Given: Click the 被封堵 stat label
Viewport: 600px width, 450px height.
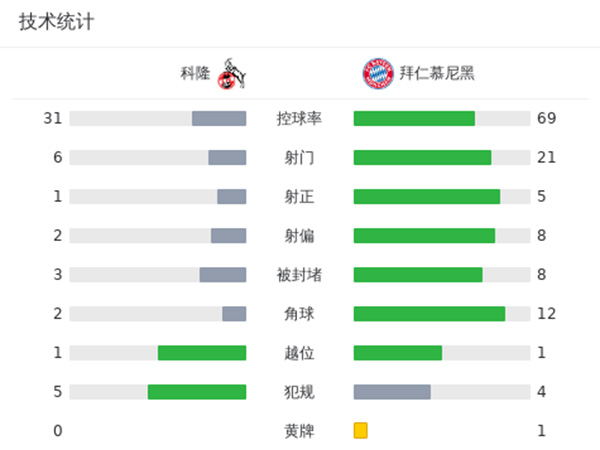Looking at the screenshot, I should [299, 275].
